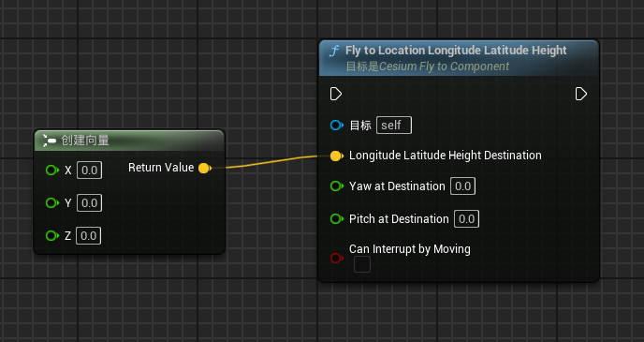The height and width of the screenshot is (342, 644).
Task: Select the Fly to Location Longitude Latitude Height header
Action: (459, 58)
